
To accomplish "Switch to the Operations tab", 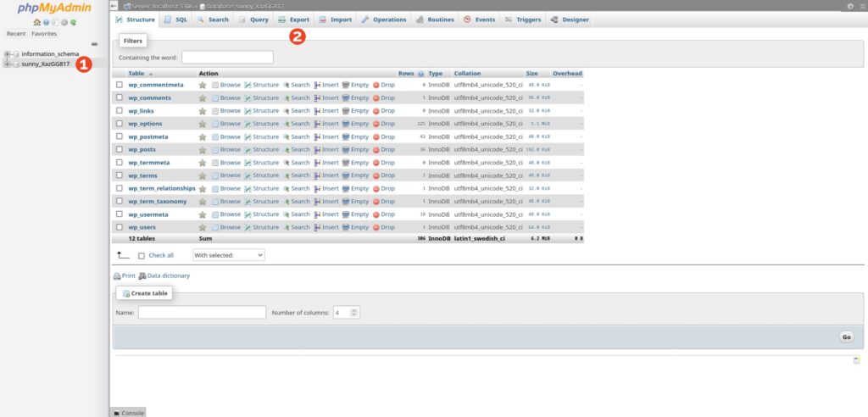I will tap(384, 19).
